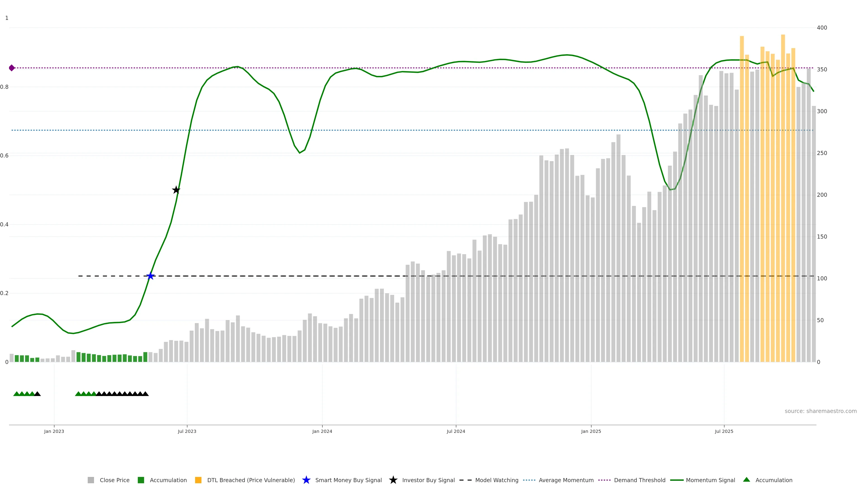Screen dimensions: 868x488
Task: Click the purple diamond Demand Threshold marker
Action: click(x=12, y=68)
